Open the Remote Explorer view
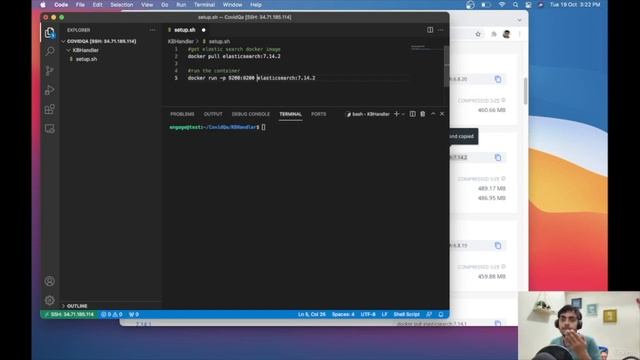640x360 pixels. (x=50, y=129)
